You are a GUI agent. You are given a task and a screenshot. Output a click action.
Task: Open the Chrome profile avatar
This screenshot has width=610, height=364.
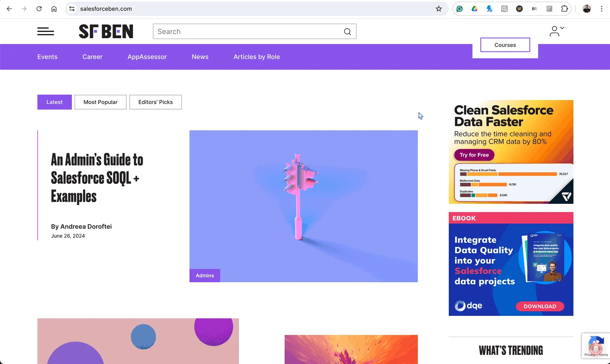587,9
